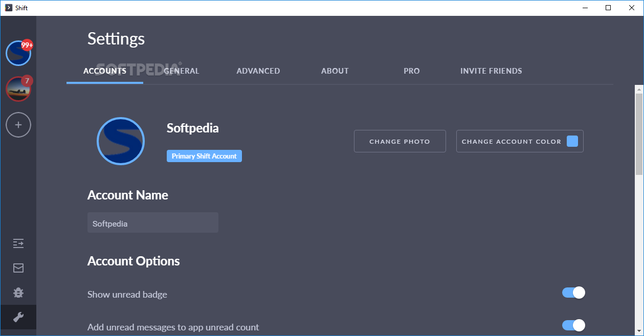Go to the About tab
This screenshot has width=644, height=336.
(335, 71)
